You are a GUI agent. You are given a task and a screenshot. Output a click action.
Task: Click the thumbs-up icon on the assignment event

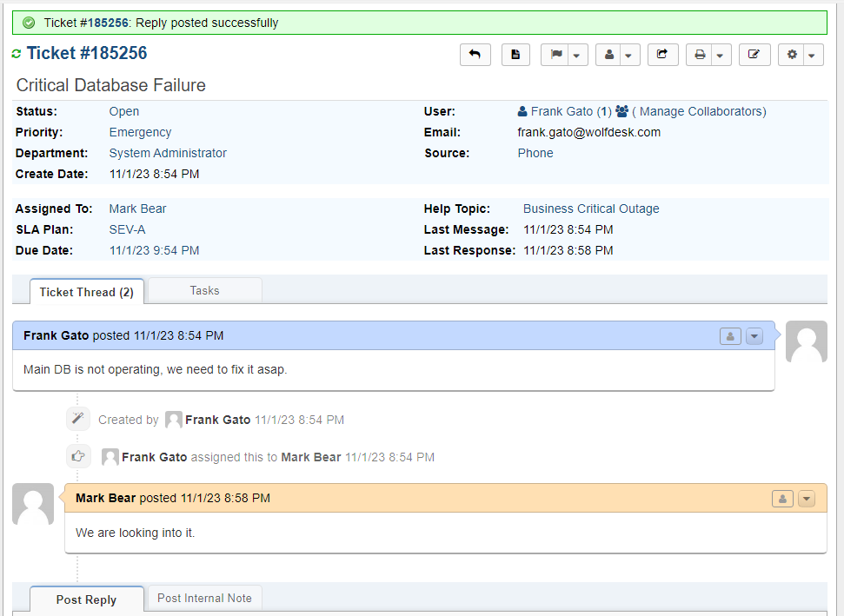(77, 455)
